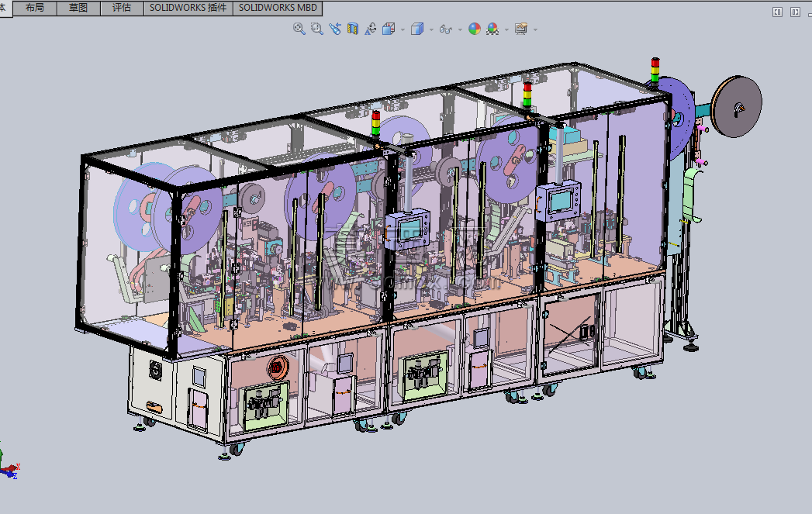Click the Display Style cube icon
This screenshot has width=812, height=514.
point(417,29)
